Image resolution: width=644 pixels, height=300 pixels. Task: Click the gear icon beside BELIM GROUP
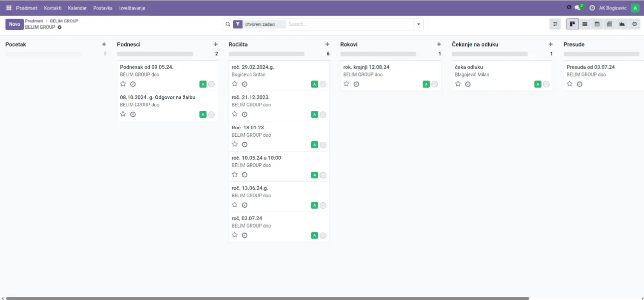60,27
